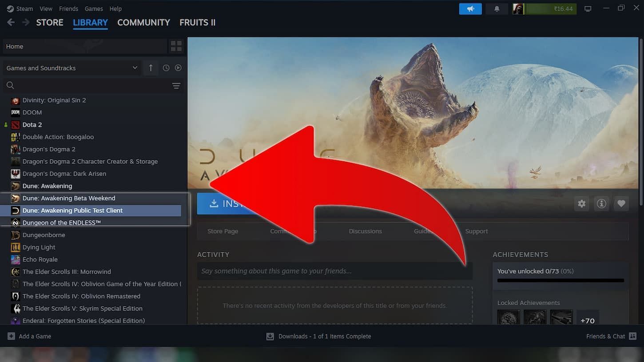The width and height of the screenshot is (644, 362).
Task: Click the Dying Light game icon
Action: click(16, 247)
